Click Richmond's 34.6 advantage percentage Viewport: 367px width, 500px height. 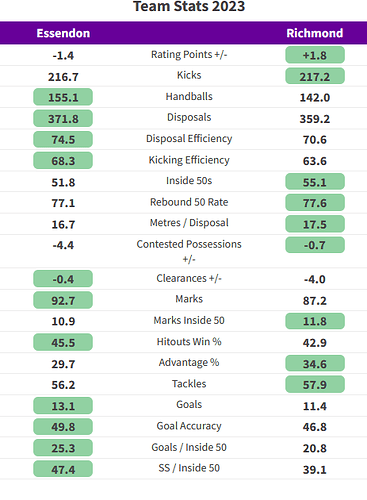315,363
